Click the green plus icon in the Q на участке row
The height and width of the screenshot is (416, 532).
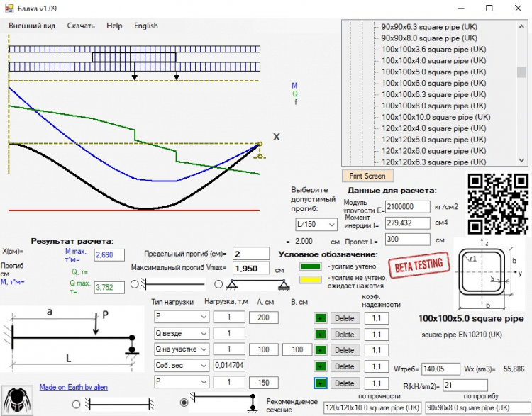tap(321, 350)
